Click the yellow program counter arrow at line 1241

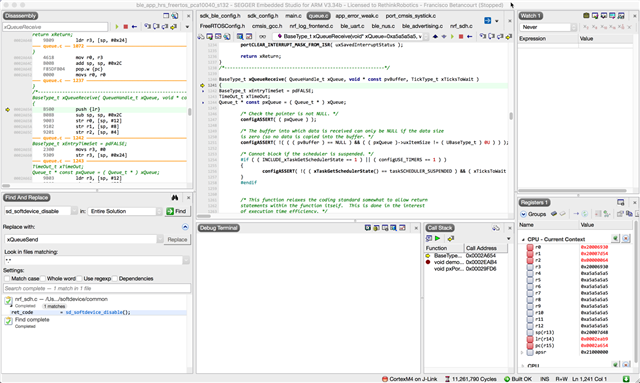pos(202,85)
